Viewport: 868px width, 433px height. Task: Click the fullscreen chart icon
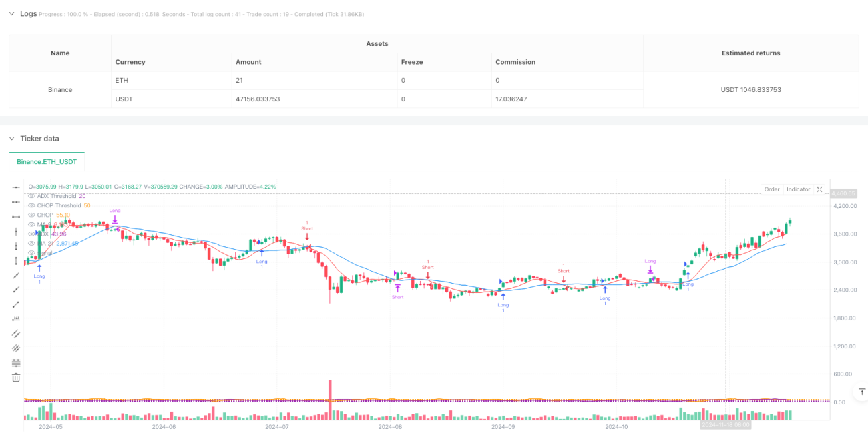click(819, 189)
